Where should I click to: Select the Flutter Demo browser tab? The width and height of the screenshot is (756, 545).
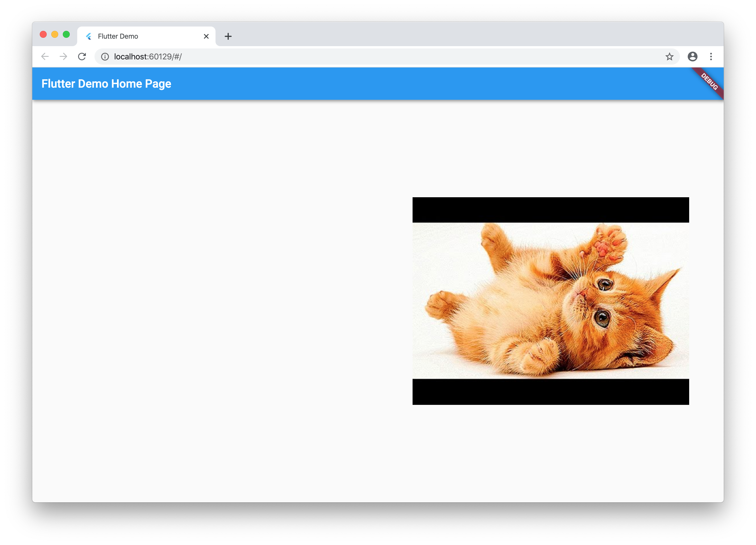146,36
